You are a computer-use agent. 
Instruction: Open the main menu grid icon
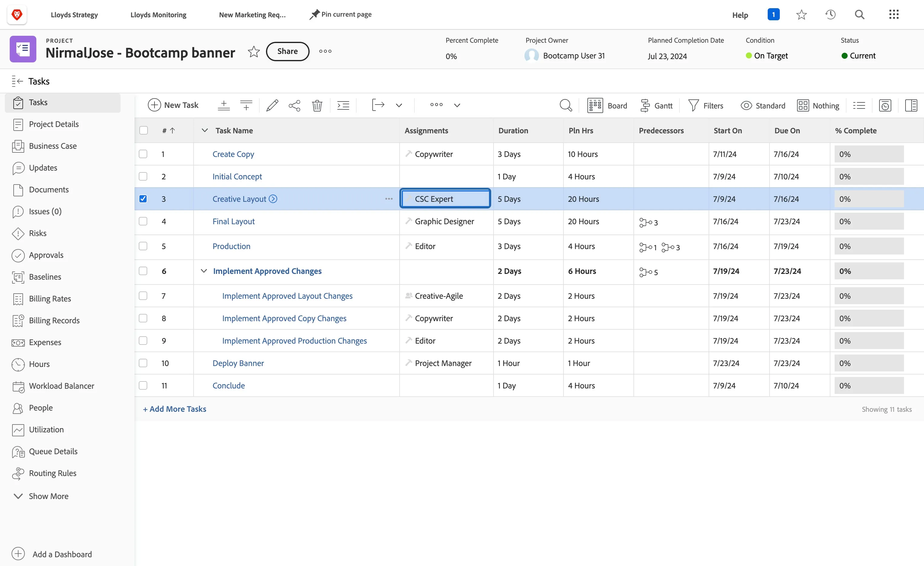pos(894,15)
